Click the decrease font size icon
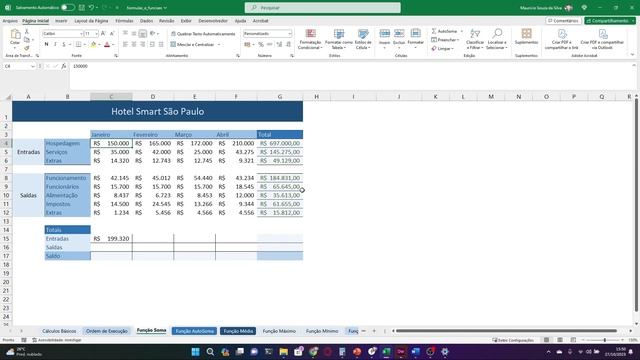Viewport: 640px width, 360px height. pyautogui.click(x=112, y=33)
